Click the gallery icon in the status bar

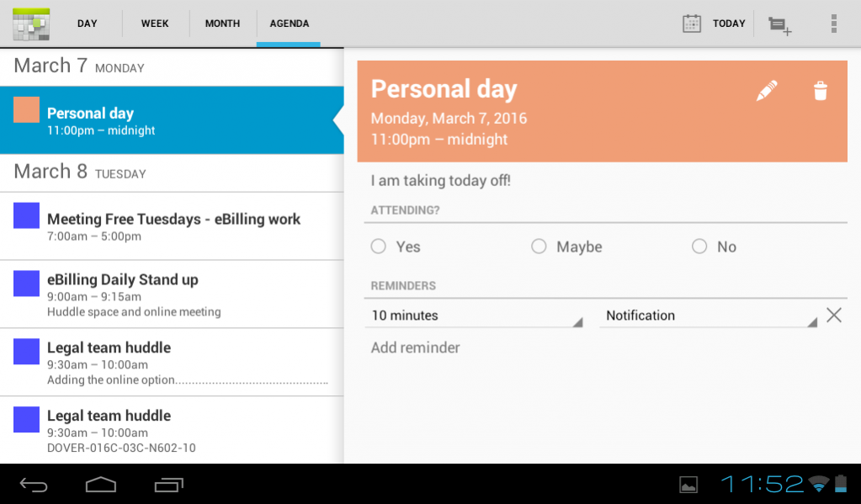(687, 484)
